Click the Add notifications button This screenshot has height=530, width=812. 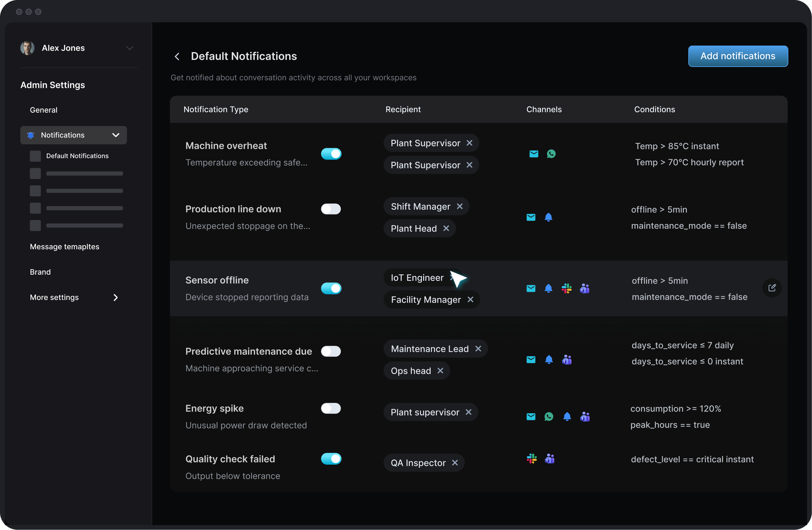point(738,56)
